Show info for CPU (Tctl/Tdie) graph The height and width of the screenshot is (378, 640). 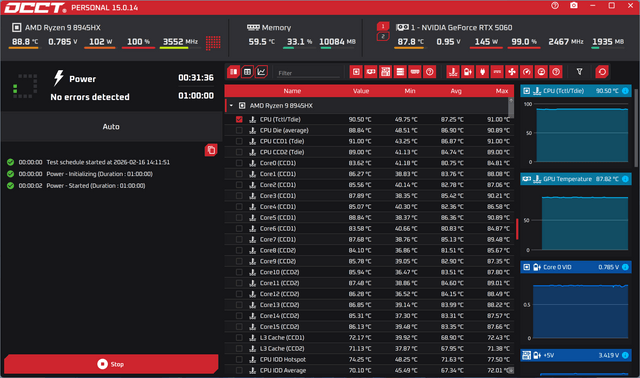625,91
